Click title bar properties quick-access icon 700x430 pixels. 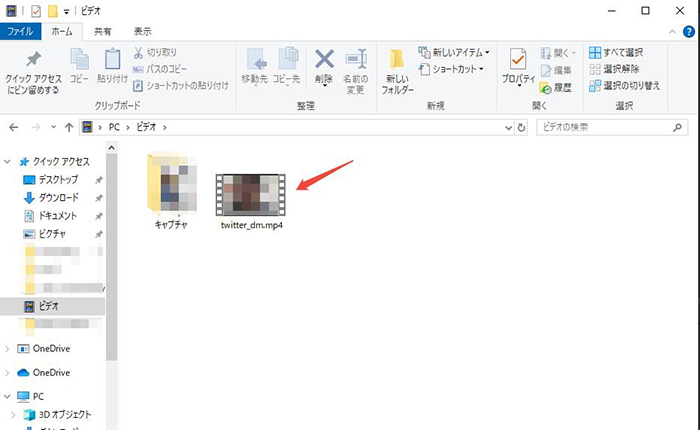click(x=36, y=11)
